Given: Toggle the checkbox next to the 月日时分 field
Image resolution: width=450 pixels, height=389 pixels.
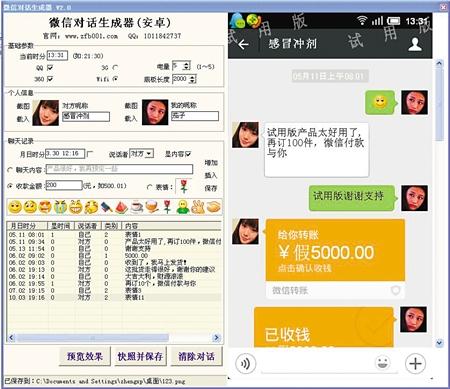Looking at the screenshot, I should [x=89, y=154].
